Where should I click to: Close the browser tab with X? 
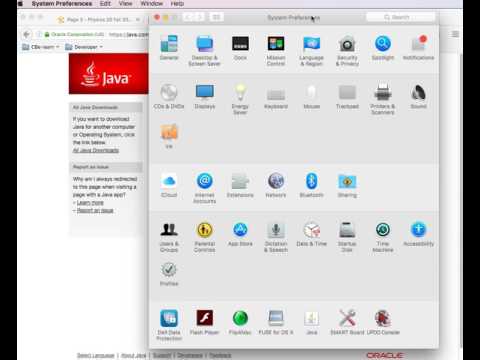(138, 19)
